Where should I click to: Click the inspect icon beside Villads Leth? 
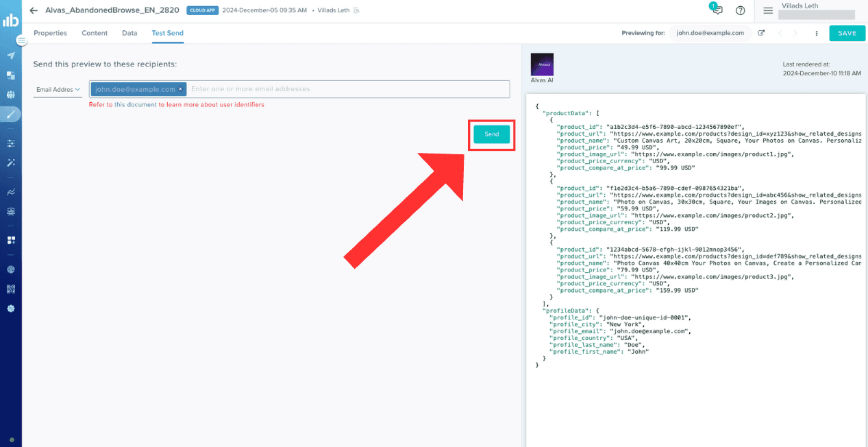pos(356,10)
